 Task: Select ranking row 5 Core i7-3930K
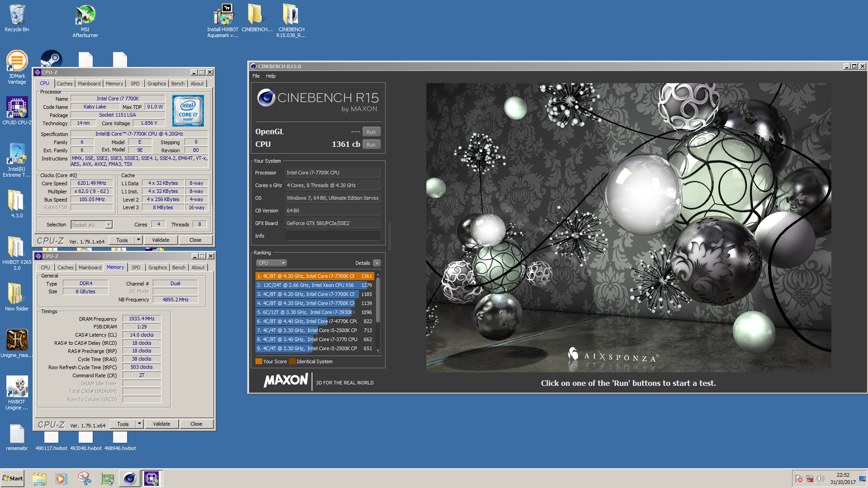tap(315, 312)
